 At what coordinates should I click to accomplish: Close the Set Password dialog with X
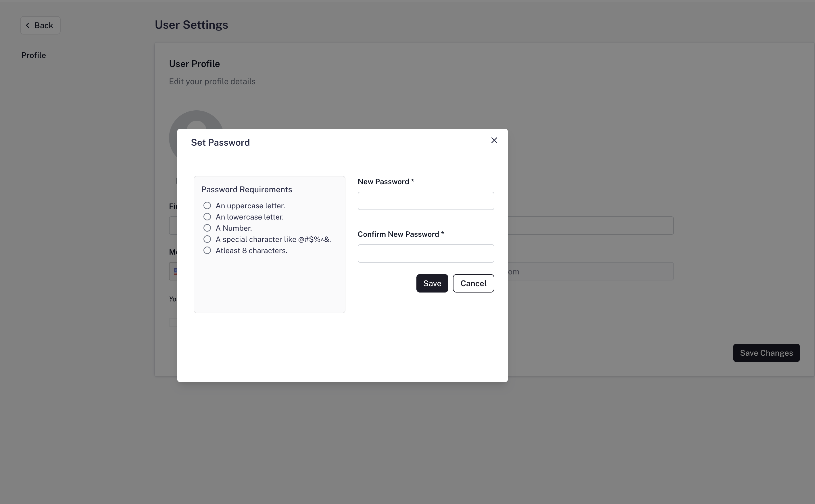pyautogui.click(x=494, y=140)
